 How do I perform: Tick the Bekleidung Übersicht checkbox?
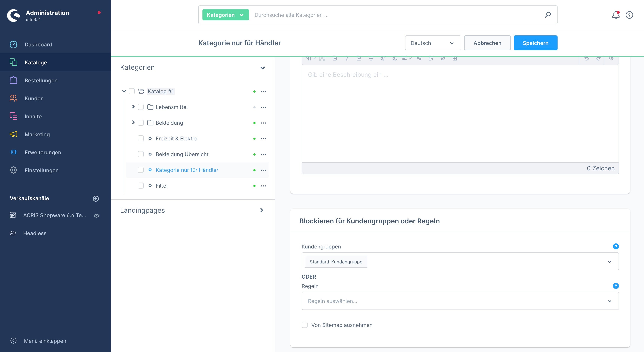[x=141, y=154]
